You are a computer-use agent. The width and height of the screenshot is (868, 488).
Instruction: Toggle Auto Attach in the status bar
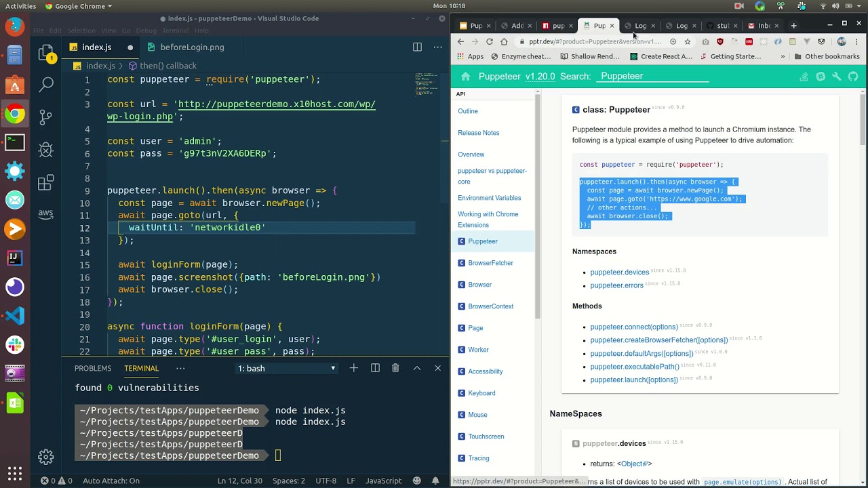click(111, 481)
